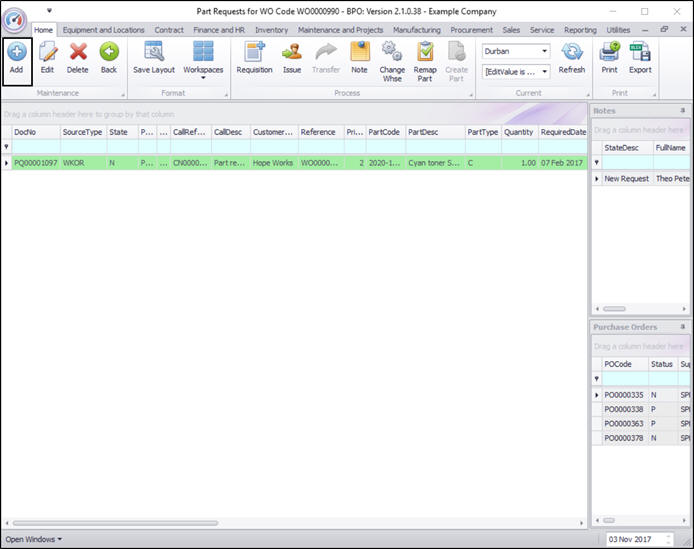The width and height of the screenshot is (694, 549).
Task: Open the Open Windows dropdown
Action: tap(34, 539)
